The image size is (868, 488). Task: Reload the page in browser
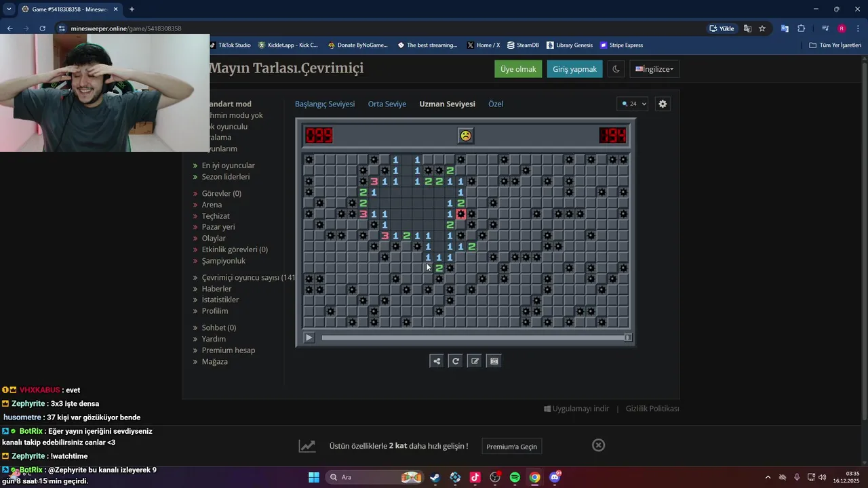click(x=43, y=28)
